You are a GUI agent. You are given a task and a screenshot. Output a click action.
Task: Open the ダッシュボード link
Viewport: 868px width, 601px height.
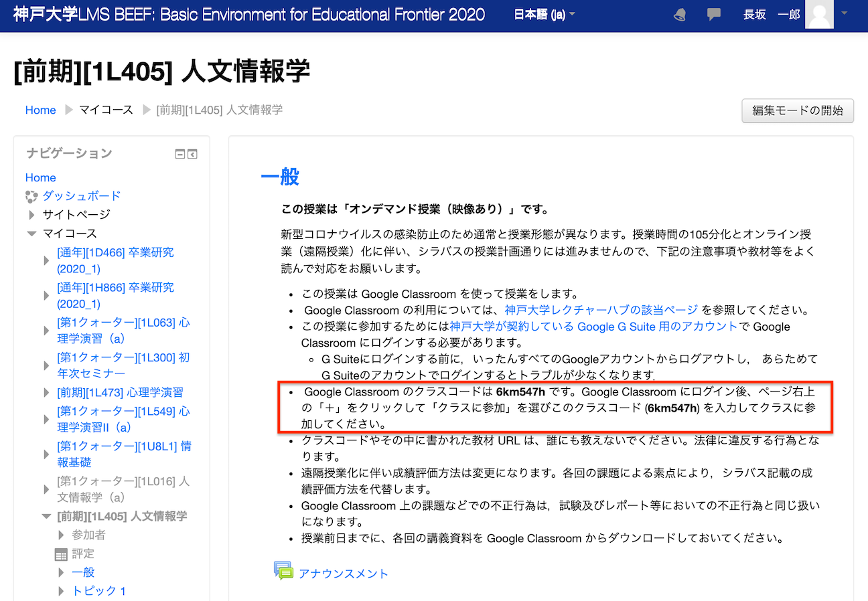click(x=82, y=196)
